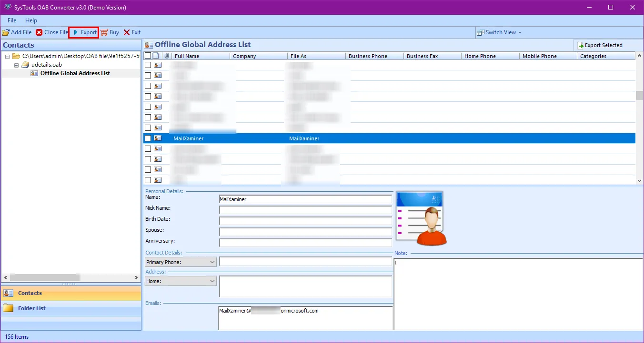The width and height of the screenshot is (644, 343).
Task: Open the Switch View dropdown
Action: pos(499,32)
